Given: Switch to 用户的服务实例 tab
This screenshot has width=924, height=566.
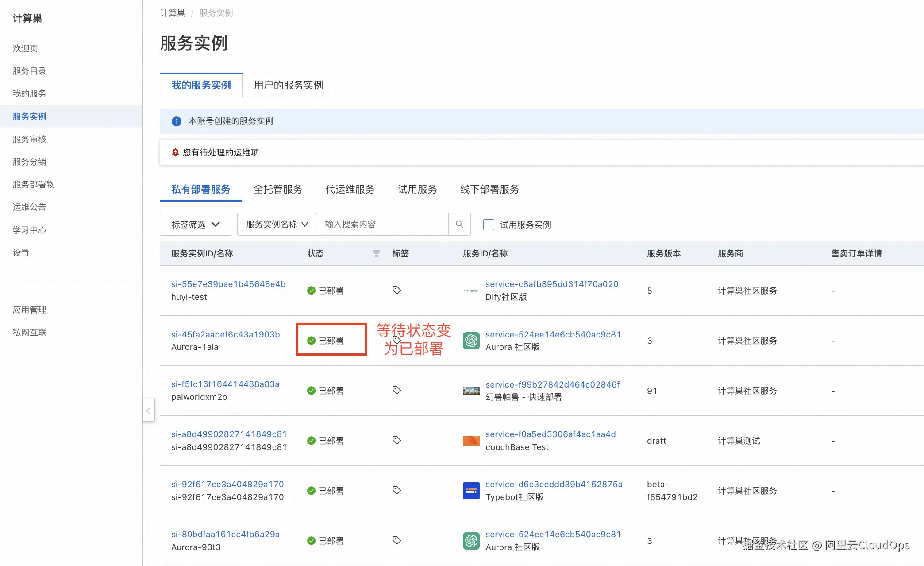Looking at the screenshot, I should coord(289,85).
